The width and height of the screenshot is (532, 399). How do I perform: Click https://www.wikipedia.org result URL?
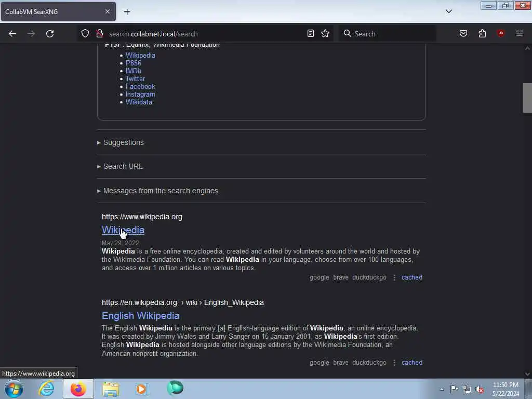[x=142, y=217]
